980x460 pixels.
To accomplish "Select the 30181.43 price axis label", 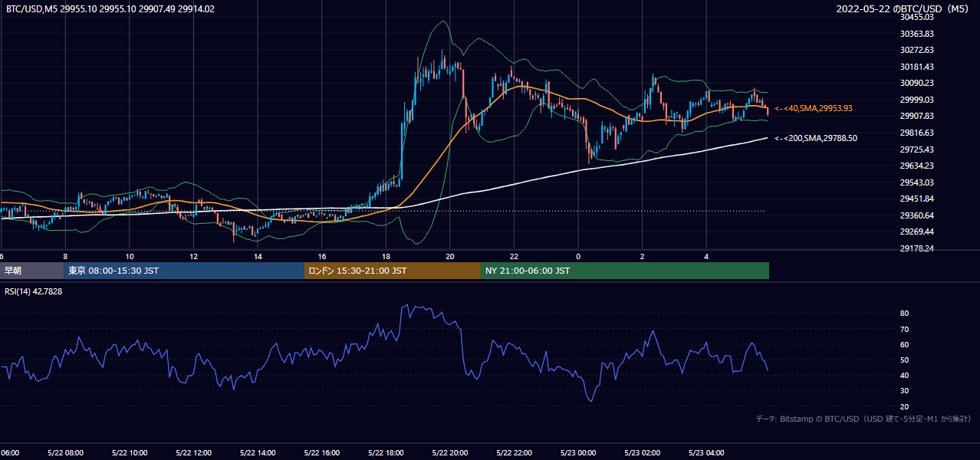I will point(917,67).
